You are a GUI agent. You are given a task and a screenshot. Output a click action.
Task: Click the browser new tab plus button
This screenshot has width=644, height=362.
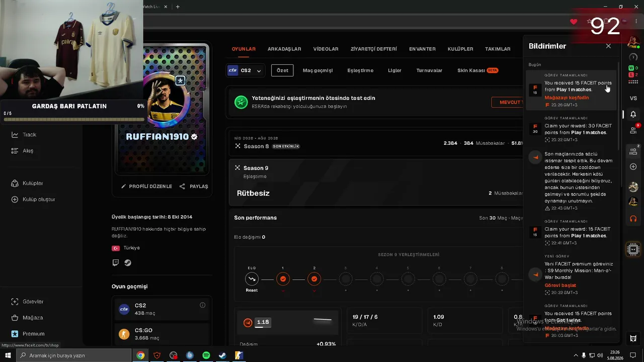pos(178,7)
